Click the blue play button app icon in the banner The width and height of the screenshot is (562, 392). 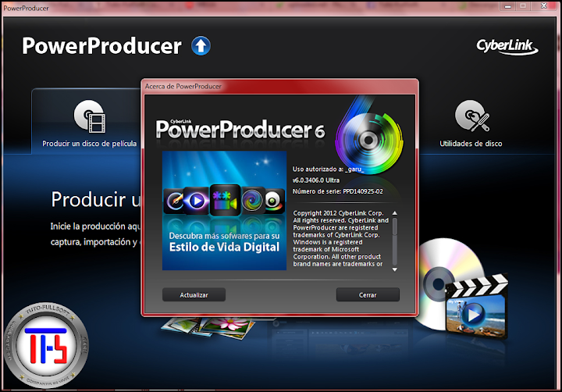click(x=197, y=201)
